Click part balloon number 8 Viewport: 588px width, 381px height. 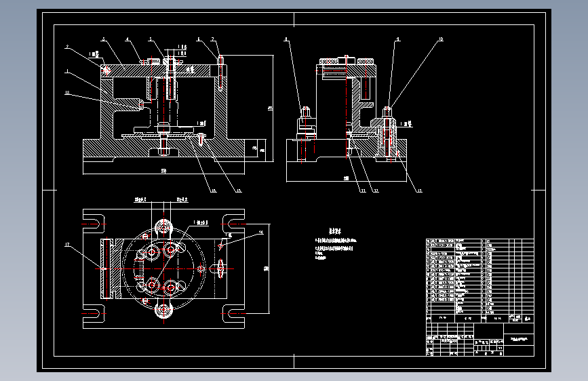286,39
